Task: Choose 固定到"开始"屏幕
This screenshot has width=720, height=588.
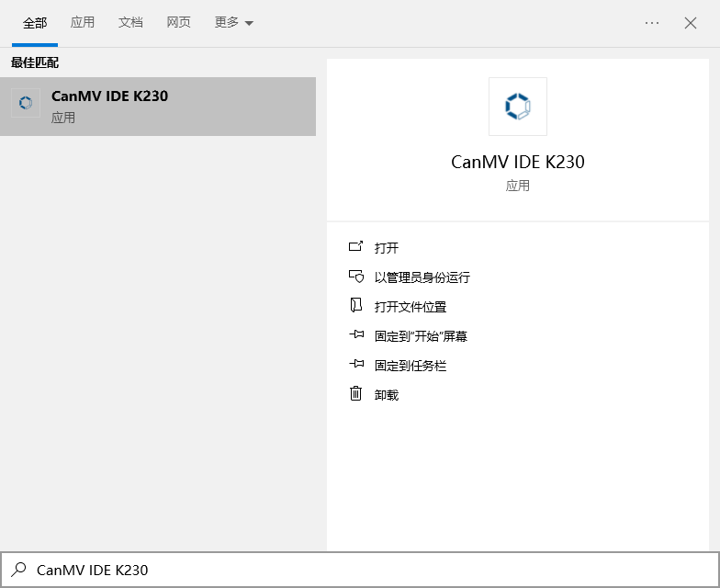Action: pos(421,336)
